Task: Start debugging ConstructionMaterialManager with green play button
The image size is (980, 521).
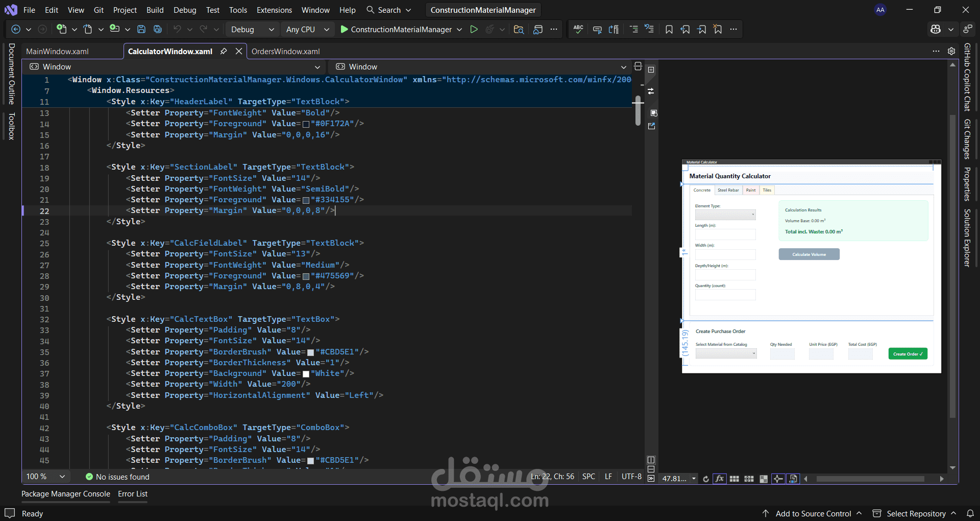Action: coord(345,30)
